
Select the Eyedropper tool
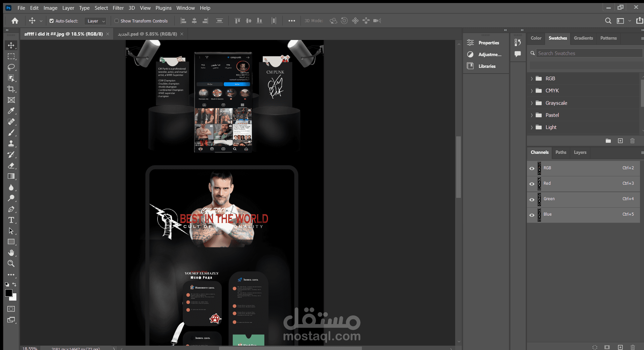pos(11,111)
